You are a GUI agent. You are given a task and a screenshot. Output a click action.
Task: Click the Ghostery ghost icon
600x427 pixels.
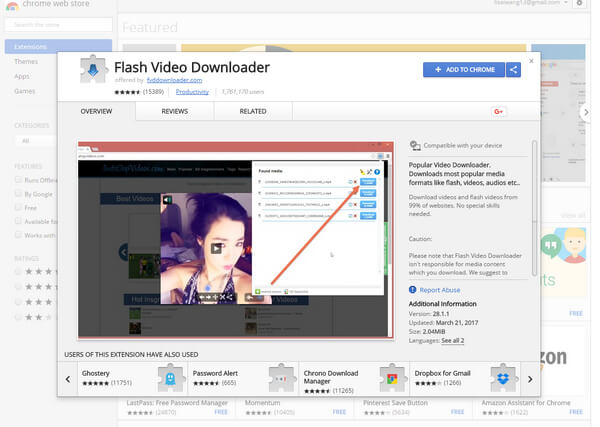pos(171,378)
